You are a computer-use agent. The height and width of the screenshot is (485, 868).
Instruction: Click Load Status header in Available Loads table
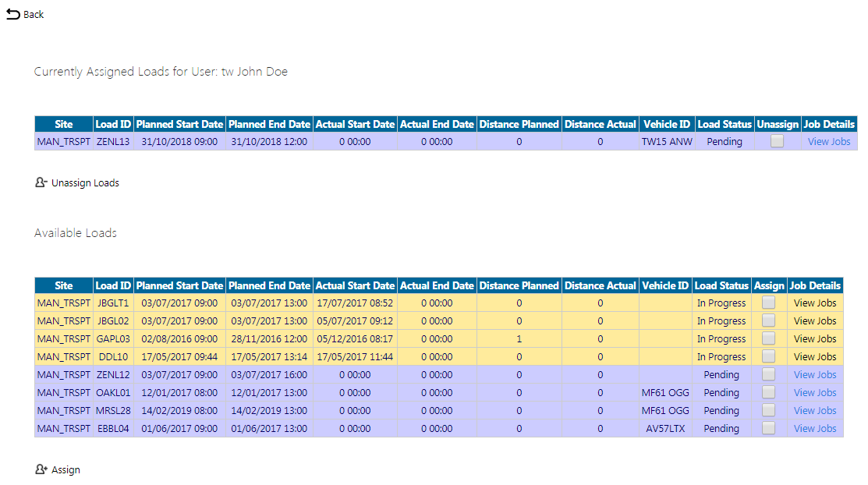(x=721, y=285)
